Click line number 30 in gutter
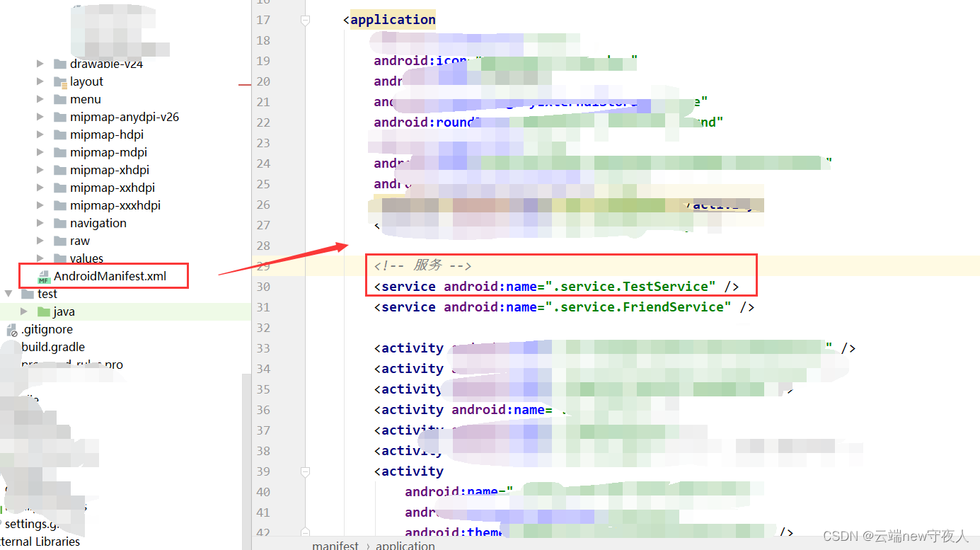980x550 pixels. tap(263, 287)
